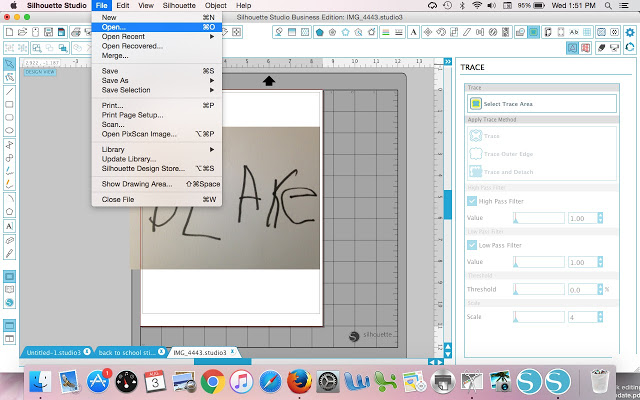The height and width of the screenshot is (400, 640).
Task: Click the Select Trace Area icon
Action: point(476,104)
